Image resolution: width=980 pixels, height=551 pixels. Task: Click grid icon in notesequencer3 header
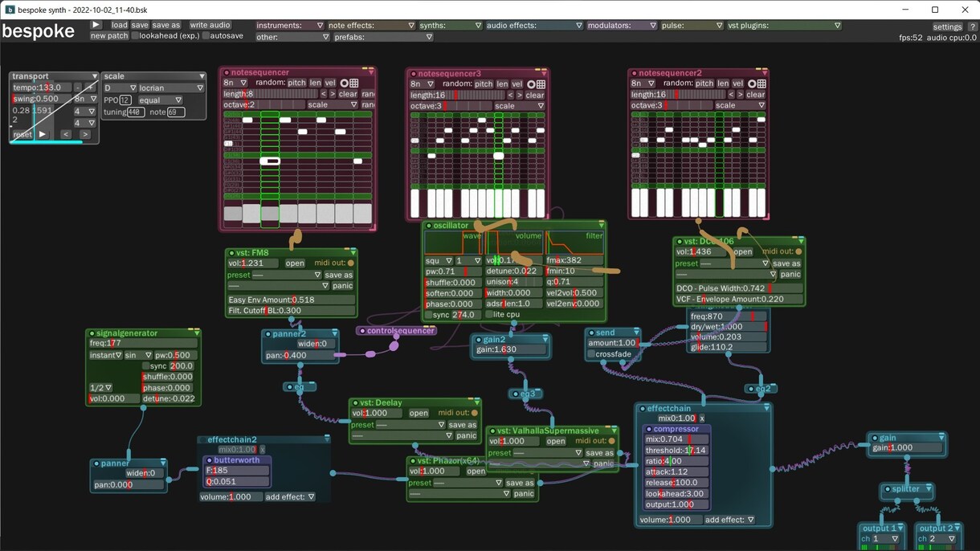coord(541,84)
